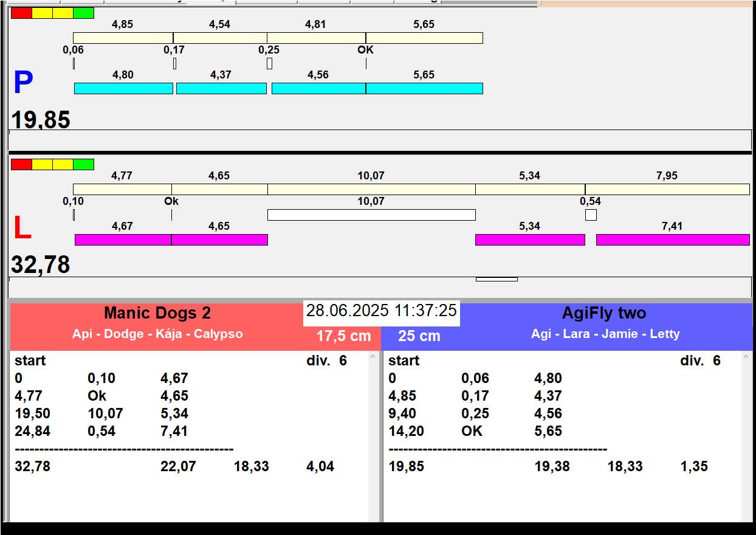Select the cyan 4,37 run bar
The width and height of the screenshot is (756, 535).
click(221, 89)
